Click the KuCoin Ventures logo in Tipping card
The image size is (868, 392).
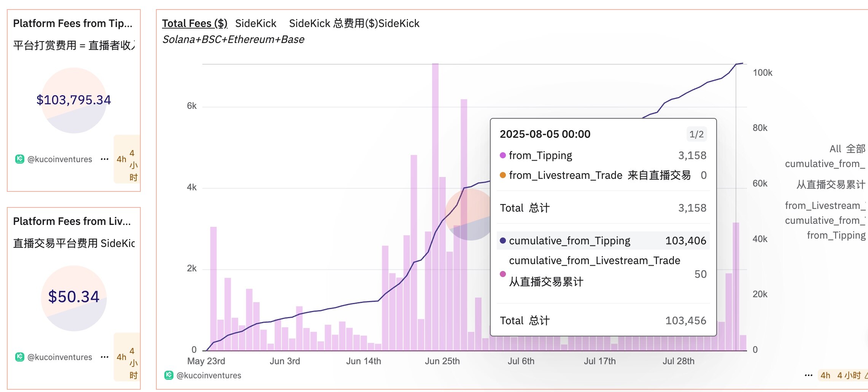click(20, 159)
